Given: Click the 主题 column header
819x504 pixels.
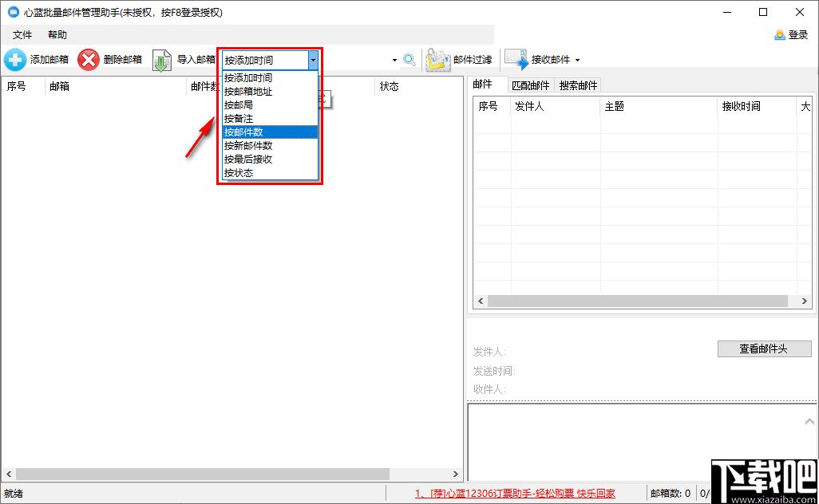Looking at the screenshot, I should pyautogui.click(x=659, y=106).
